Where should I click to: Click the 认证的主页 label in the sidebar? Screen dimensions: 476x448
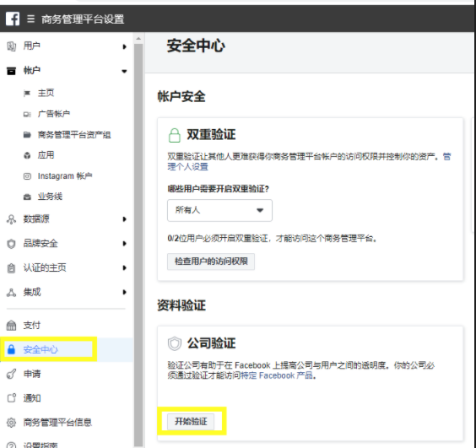(x=45, y=267)
